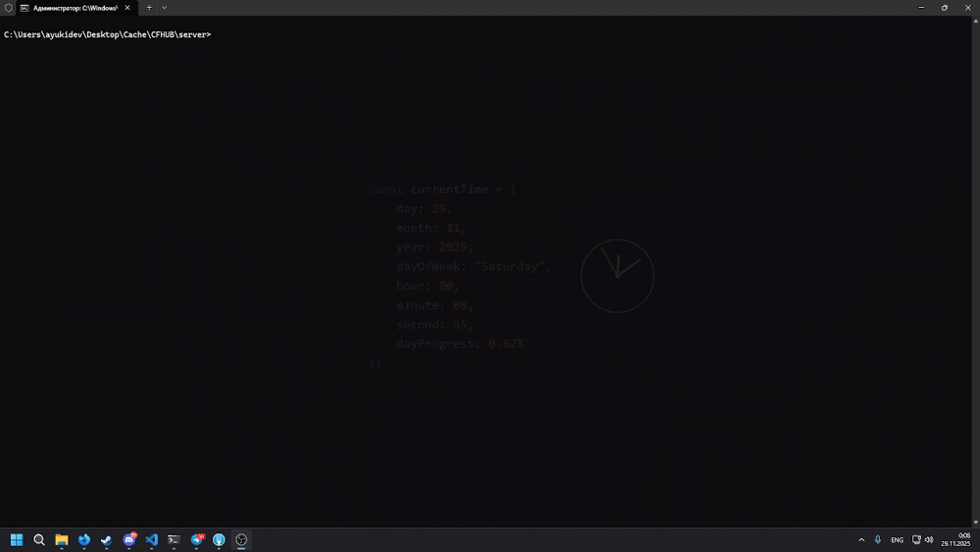This screenshot has height=552, width=980.
Task: Select the Администратор: C:\Windows tab
Action: [x=75, y=8]
